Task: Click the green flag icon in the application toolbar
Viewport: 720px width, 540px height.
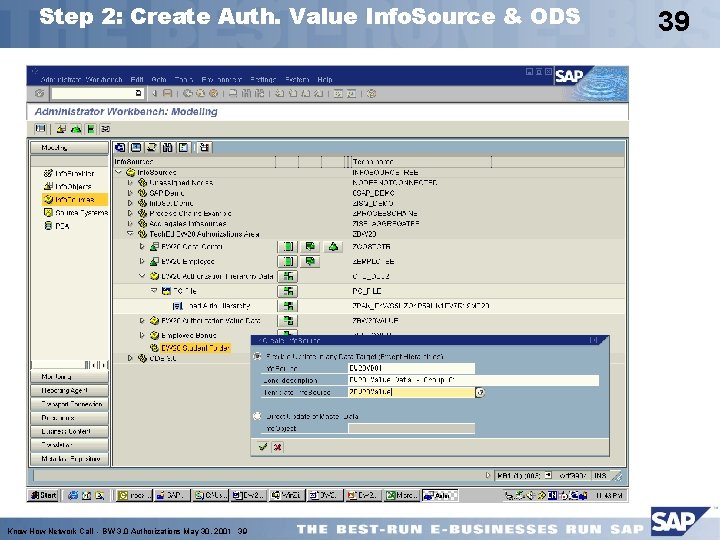Action: coord(91,129)
